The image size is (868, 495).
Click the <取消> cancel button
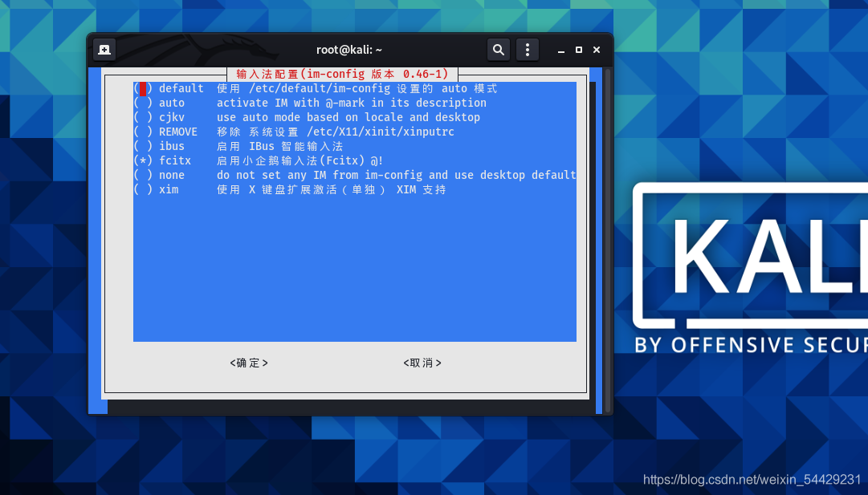422,363
